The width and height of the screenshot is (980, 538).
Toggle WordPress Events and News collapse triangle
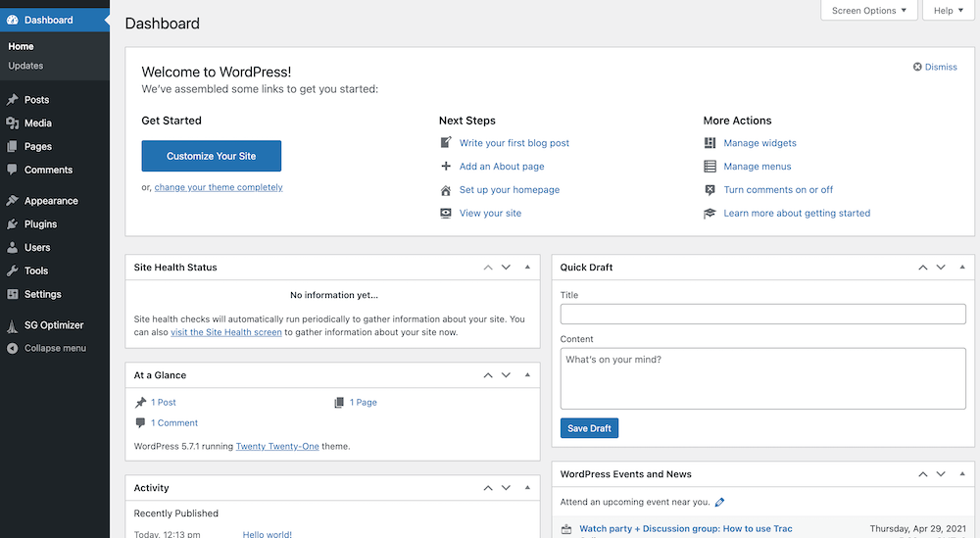pyautogui.click(x=962, y=473)
